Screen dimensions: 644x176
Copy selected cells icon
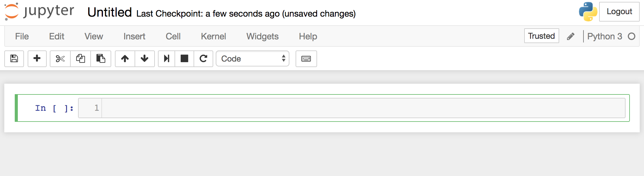pos(80,58)
